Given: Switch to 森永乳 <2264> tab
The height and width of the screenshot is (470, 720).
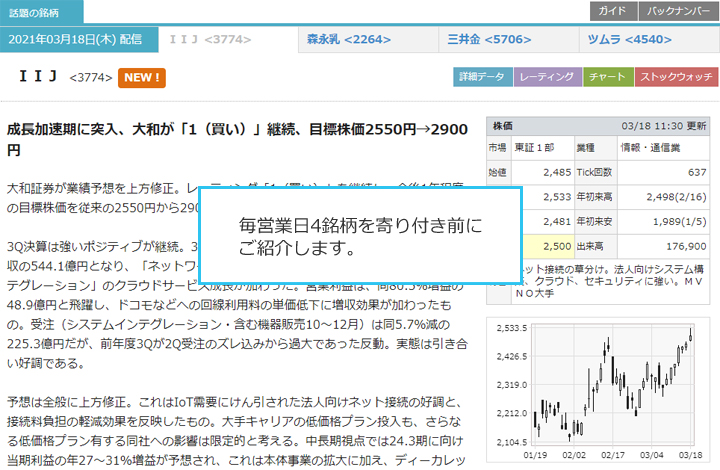Looking at the screenshot, I should [368, 39].
